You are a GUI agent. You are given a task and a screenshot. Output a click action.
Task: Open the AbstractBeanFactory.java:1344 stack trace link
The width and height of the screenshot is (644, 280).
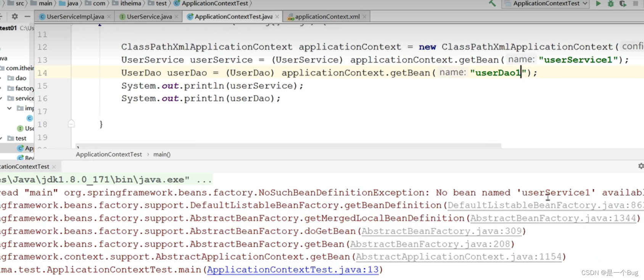coord(553,218)
